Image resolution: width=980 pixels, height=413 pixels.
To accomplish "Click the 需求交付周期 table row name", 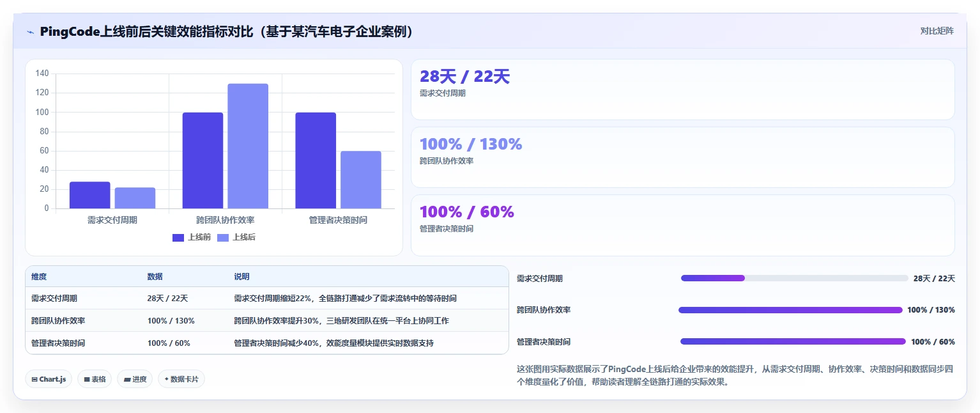I will pyautogui.click(x=54, y=299).
